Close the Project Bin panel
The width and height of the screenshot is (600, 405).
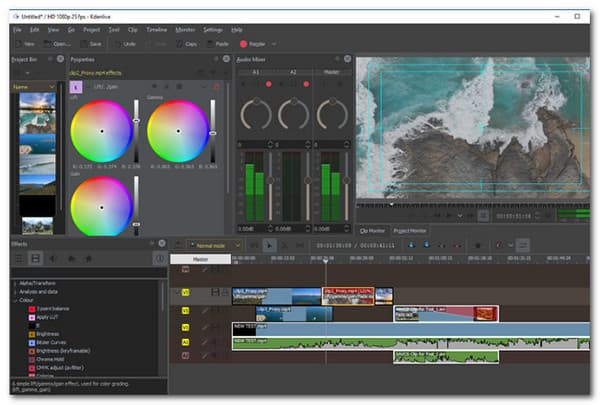(60, 59)
